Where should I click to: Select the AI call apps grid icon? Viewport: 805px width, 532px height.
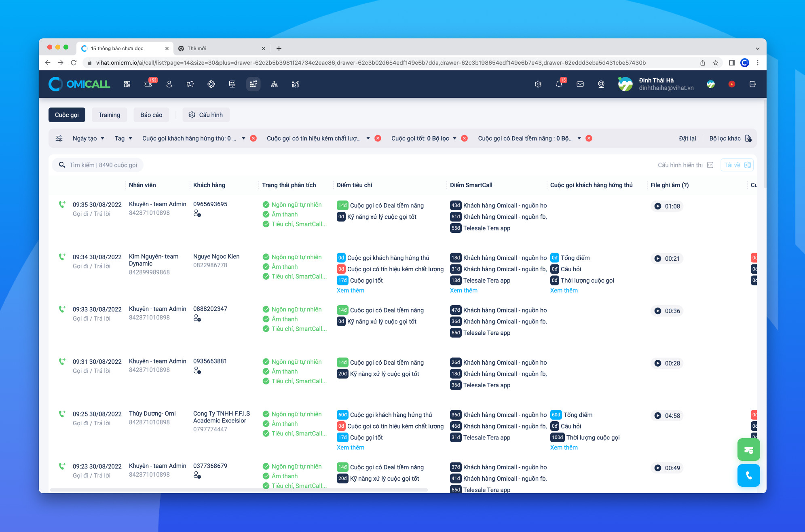(254, 84)
